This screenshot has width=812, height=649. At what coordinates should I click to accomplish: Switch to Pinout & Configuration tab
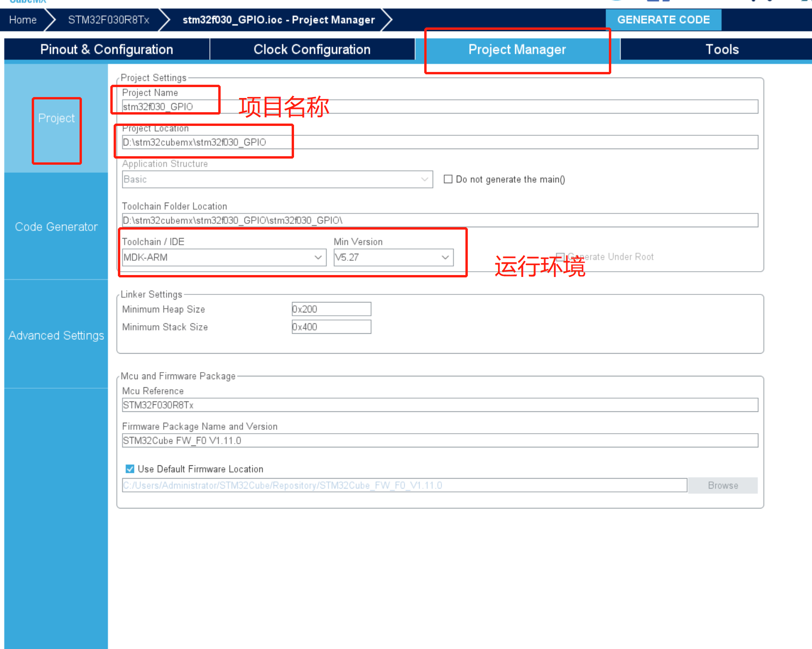click(x=107, y=49)
